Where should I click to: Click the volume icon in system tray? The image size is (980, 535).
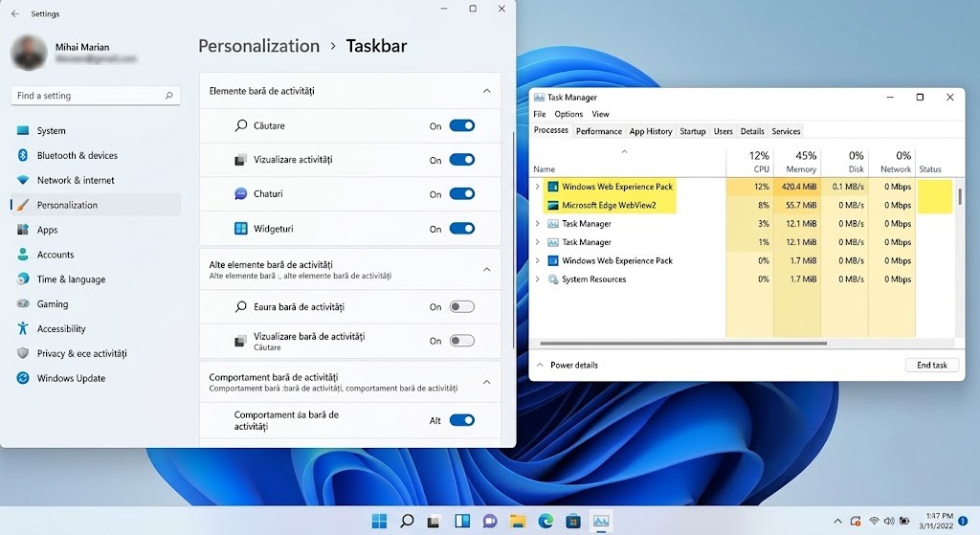pyautogui.click(x=889, y=521)
